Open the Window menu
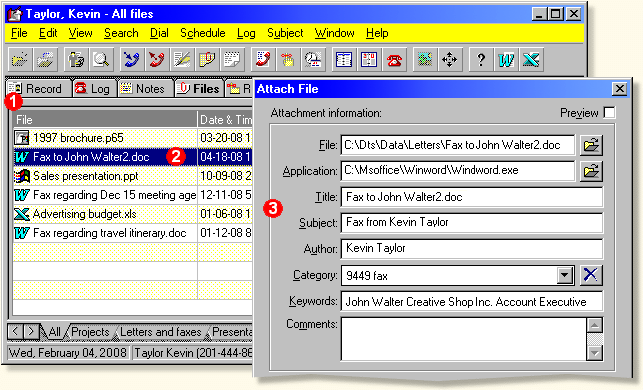The height and width of the screenshot is (390, 643). tap(334, 33)
